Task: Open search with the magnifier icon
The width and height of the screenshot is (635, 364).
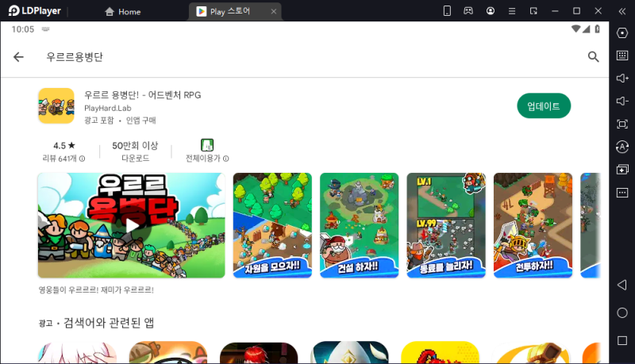Action: pyautogui.click(x=593, y=57)
